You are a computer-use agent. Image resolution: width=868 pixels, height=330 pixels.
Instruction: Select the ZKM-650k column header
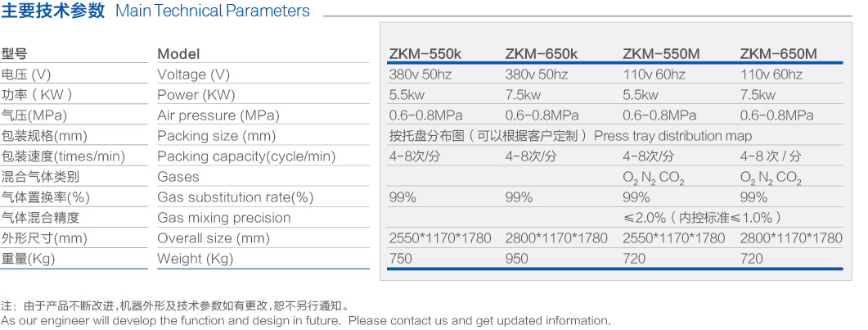[542, 54]
